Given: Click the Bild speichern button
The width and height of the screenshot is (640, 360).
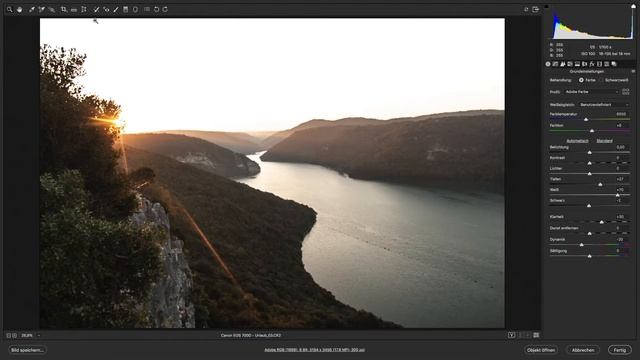Looking at the screenshot, I should (27, 350).
